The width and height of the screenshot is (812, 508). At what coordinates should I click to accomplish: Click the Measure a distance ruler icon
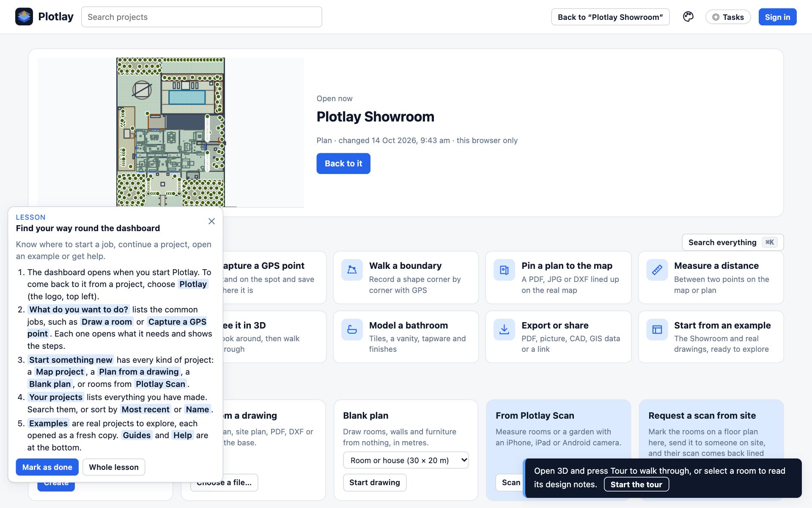point(657,270)
